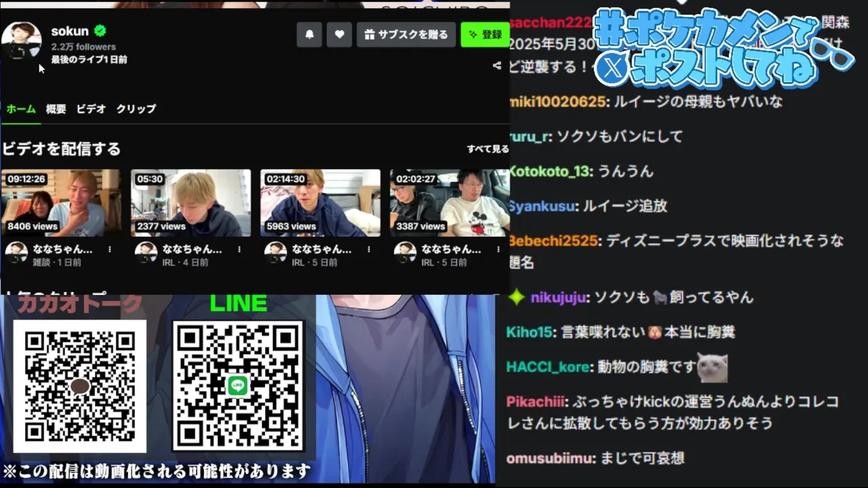Click the カカオトーク QR code
This screenshot has height=488, width=868.
79,386
